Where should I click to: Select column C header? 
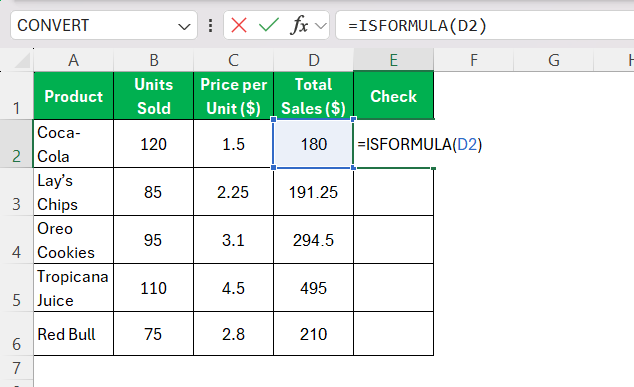click(233, 60)
